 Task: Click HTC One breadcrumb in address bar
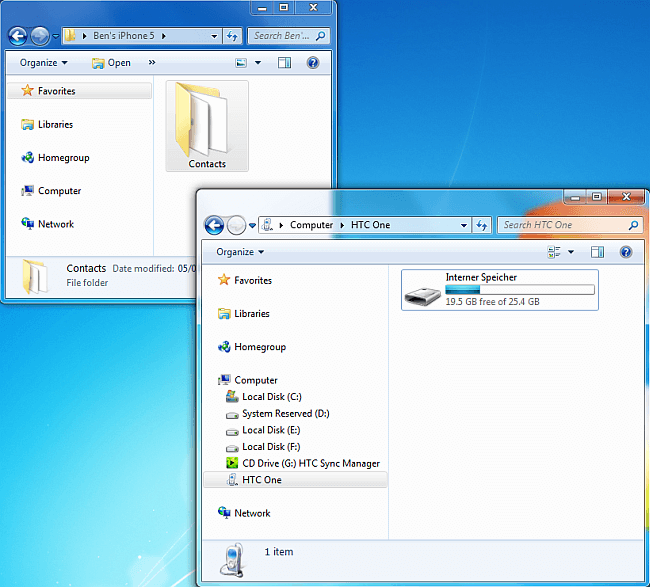click(371, 225)
